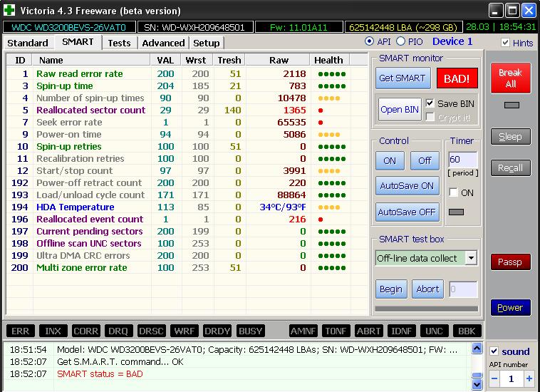This screenshot has width=540, height=392.
Task: Click the Timer period input field
Action: pyautogui.click(x=462, y=160)
